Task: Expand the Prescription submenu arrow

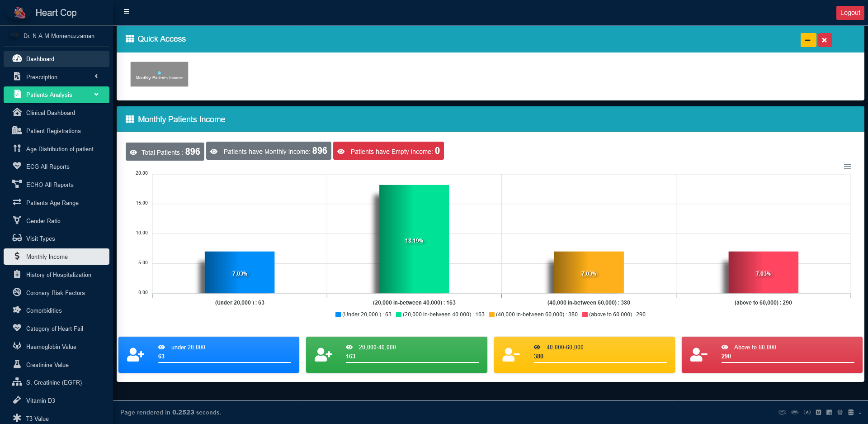Action: click(x=96, y=76)
